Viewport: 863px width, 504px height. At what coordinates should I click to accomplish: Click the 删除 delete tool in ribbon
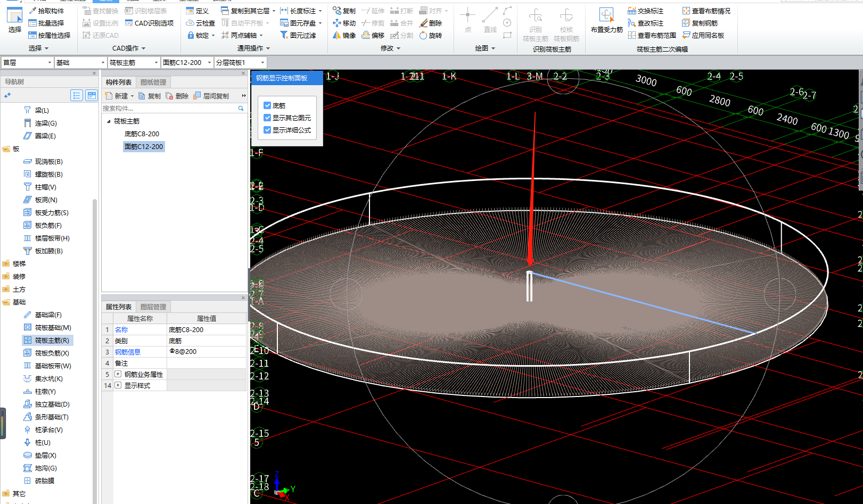[431, 23]
